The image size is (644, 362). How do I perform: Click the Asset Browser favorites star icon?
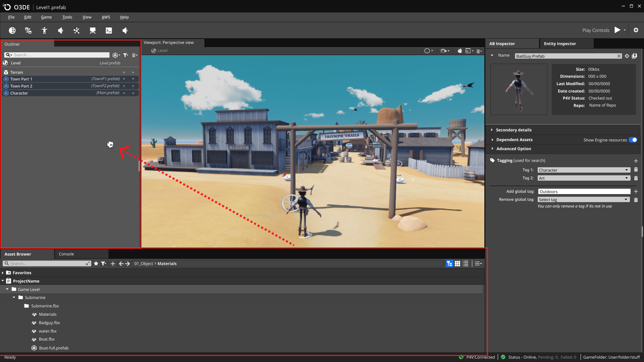(96, 263)
